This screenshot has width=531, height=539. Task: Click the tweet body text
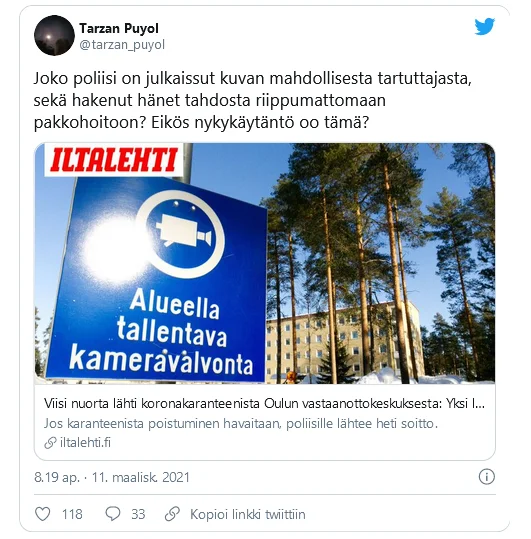pos(253,100)
